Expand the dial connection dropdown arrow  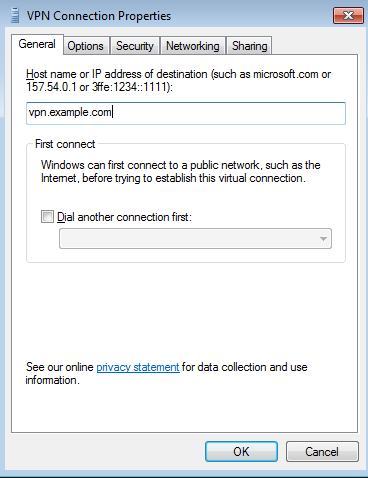(323, 239)
